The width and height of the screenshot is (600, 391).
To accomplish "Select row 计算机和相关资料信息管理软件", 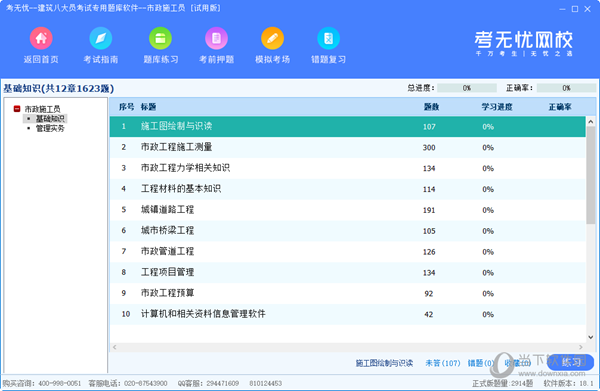I will coord(347,314).
